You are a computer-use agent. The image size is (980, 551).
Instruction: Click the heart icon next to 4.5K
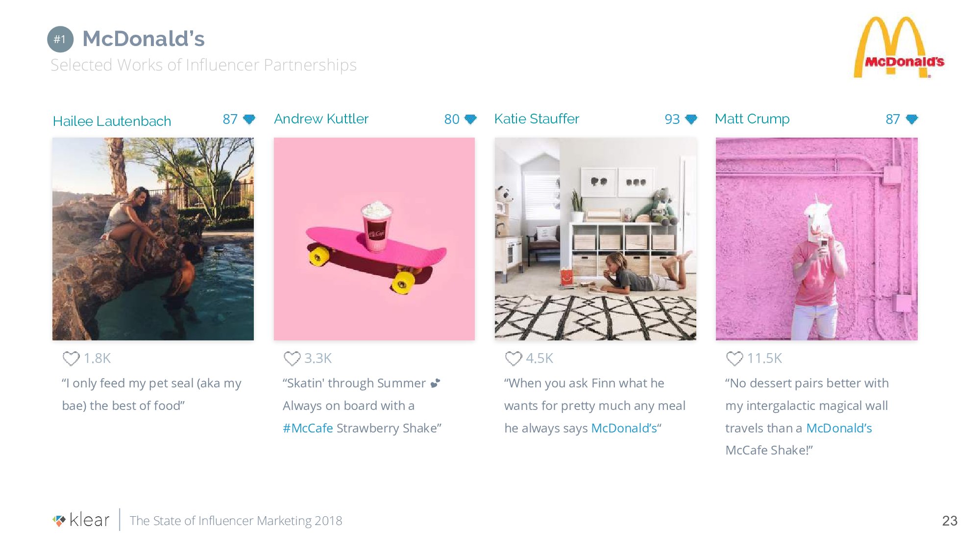514,359
